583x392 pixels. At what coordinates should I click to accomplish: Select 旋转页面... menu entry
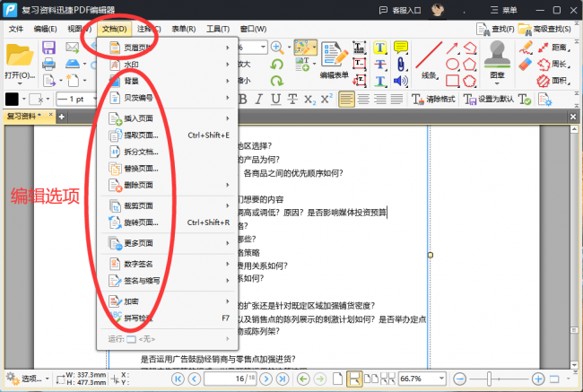(x=168, y=222)
